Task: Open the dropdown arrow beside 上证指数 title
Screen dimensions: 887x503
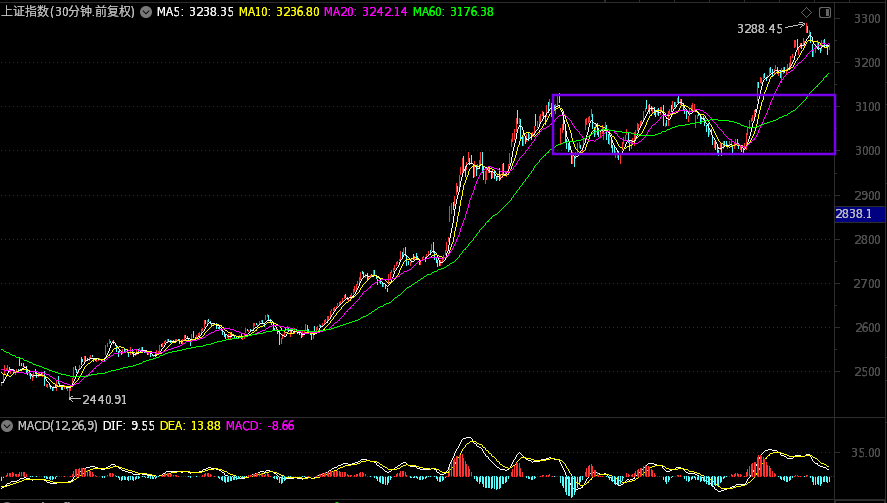Action: pyautogui.click(x=146, y=12)
